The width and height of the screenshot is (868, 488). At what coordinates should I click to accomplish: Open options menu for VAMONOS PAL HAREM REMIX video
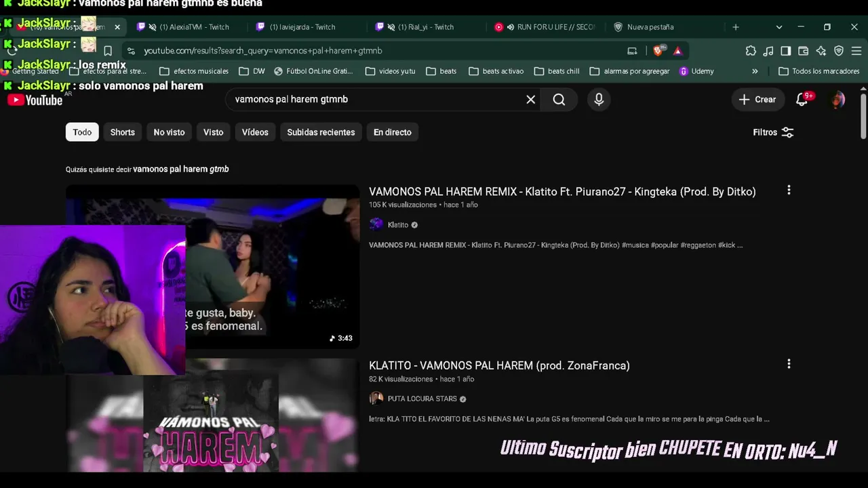789,190
